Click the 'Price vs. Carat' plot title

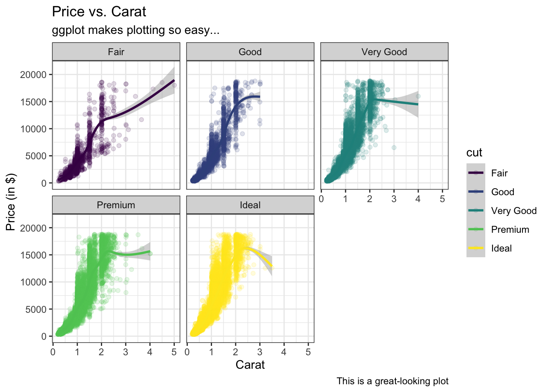(99, 12)
